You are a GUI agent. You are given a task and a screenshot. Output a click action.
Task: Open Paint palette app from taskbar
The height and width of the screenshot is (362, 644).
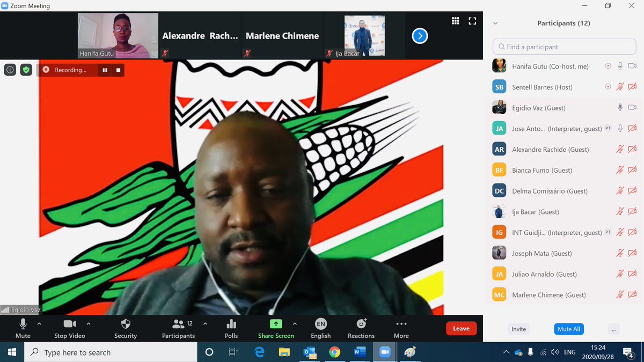409,352
